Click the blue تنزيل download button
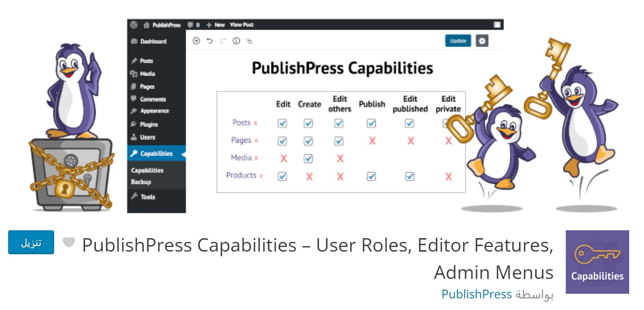The height and width of the screenshot is (310, 644). point(31,242)
